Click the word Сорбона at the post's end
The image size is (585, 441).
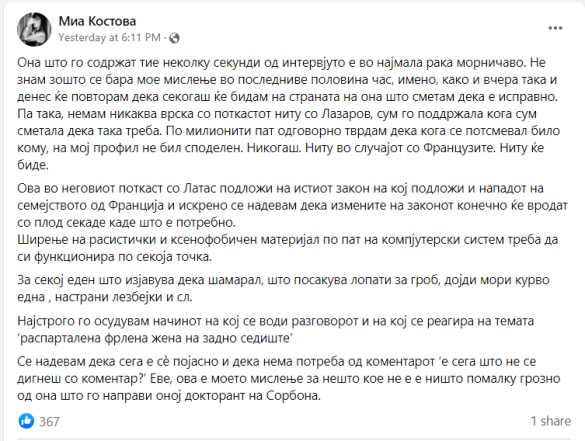coord(293,395)
